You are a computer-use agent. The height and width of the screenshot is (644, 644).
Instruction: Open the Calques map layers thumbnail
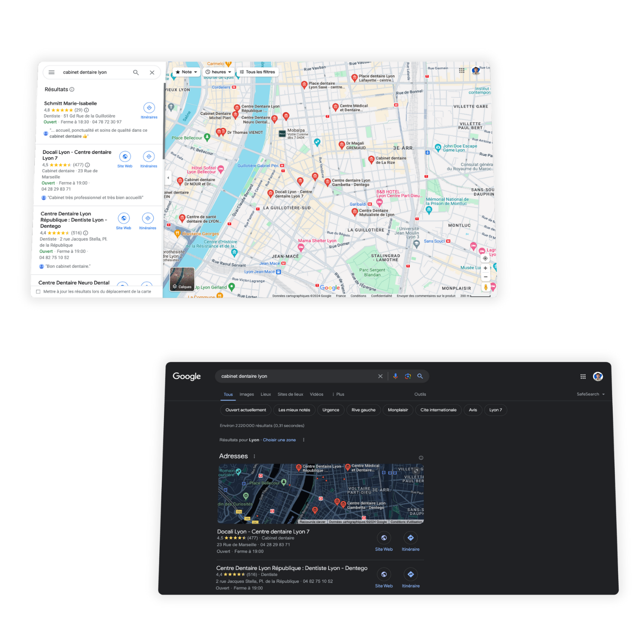[182, 279]
